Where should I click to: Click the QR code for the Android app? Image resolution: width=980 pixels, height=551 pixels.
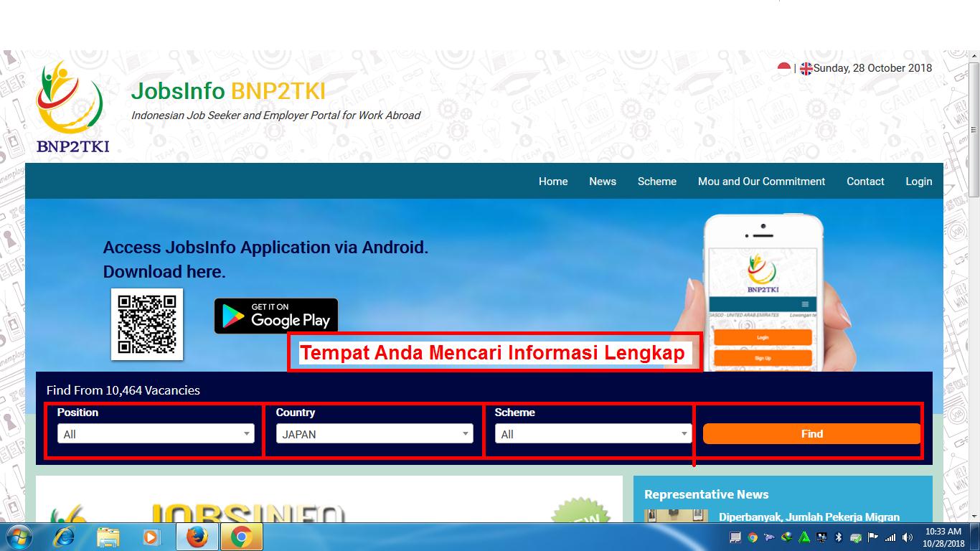click(x=147, y=324)
